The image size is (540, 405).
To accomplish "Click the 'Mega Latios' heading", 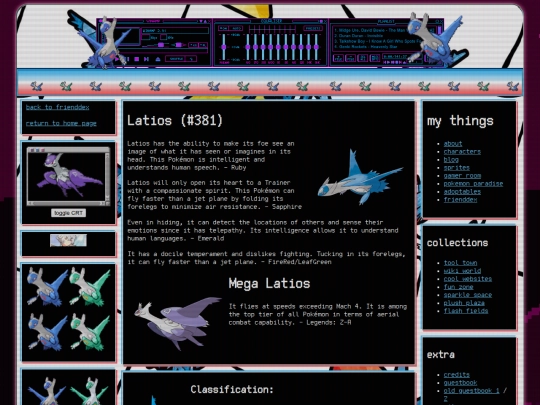I will 269,283.
